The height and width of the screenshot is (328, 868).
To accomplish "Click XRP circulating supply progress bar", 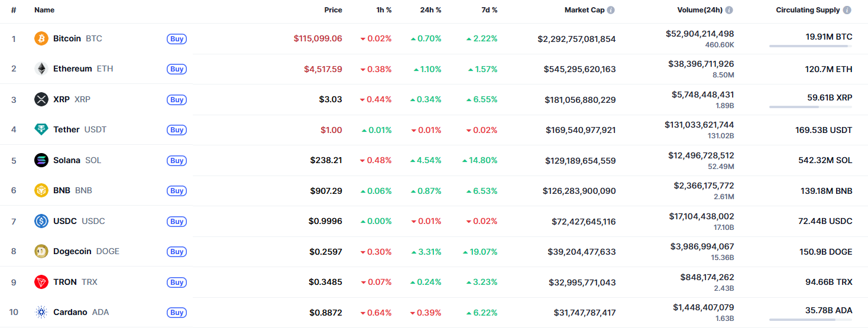I will point(811,107).
